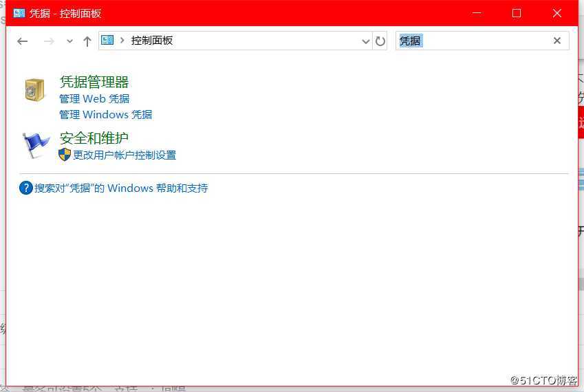Expand the breadcrumb chevron before 控制面板
The width and height of the screenshot is (584, 392).
(122, 40)
